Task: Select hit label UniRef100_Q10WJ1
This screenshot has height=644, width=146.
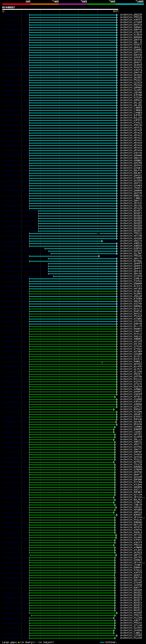Action: point(131,291)
